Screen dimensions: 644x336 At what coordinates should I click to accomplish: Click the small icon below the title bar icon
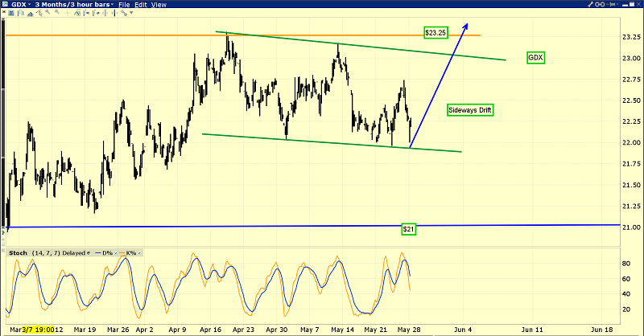click(x=3, y=18)
